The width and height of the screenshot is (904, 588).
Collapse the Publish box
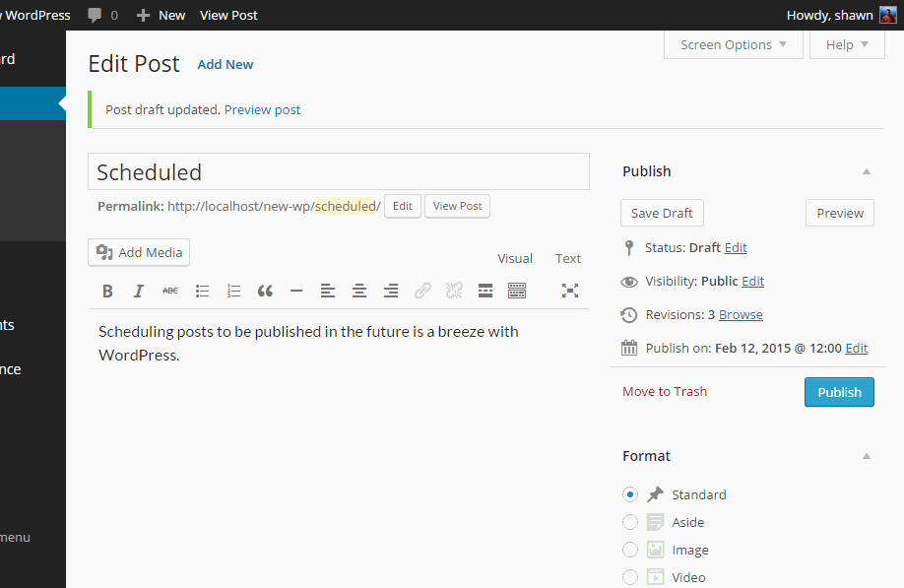point(866,171)
